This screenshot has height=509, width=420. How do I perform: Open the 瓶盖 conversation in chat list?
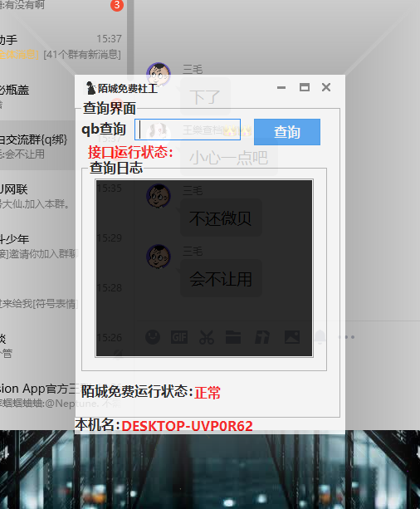click(37, 95)
